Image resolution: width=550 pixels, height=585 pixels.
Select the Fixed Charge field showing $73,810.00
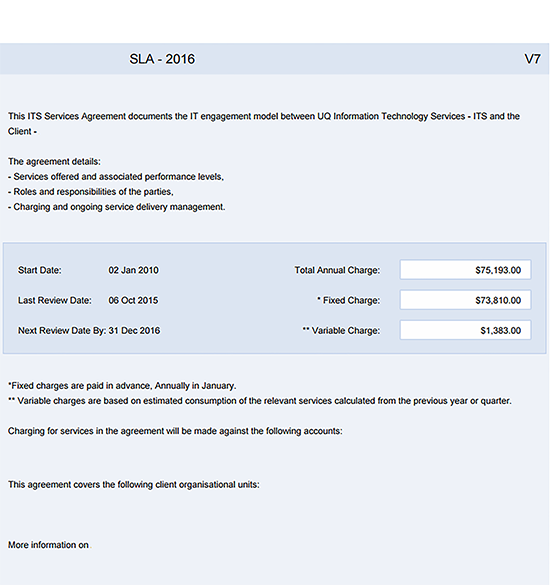tap(465, 300)
